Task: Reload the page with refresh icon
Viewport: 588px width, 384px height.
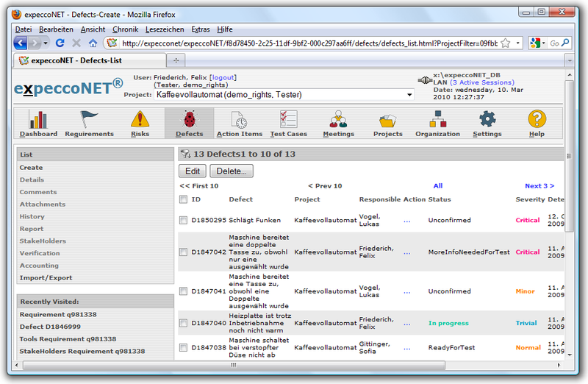Action: point(60,43)
